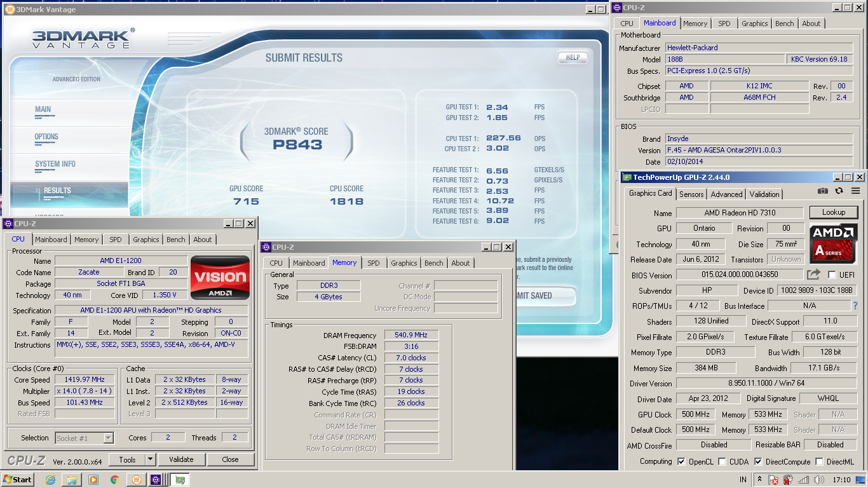The image size is (868, 488).
Task: Select RESULTS in 3DMark Vantage sidebar
Action: (x=57, y=191)
